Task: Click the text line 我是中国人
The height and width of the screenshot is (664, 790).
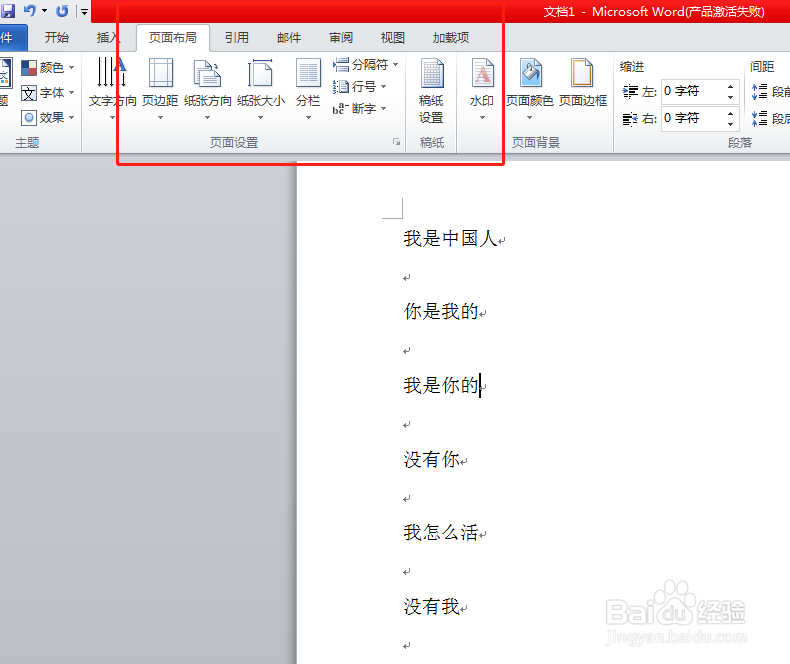Action: pyautogui.click(x=450, y=239)
